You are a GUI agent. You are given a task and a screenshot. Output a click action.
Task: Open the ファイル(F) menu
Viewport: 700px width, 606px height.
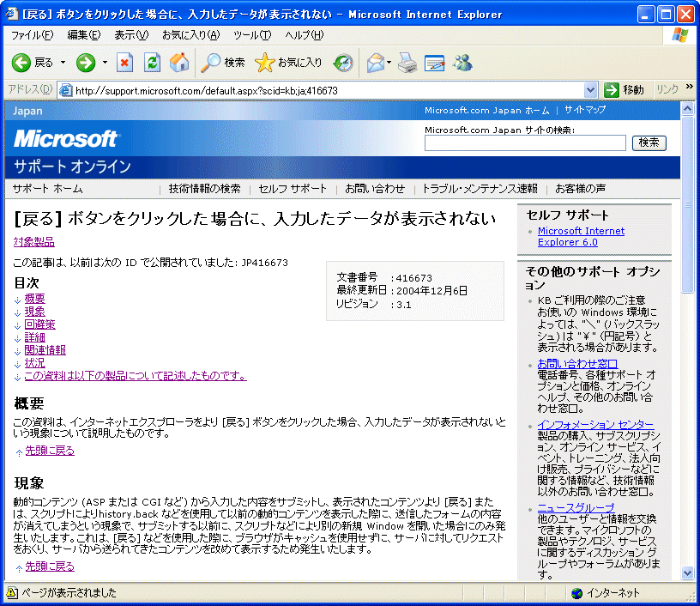pyautogui.click(x=32, y=35)
